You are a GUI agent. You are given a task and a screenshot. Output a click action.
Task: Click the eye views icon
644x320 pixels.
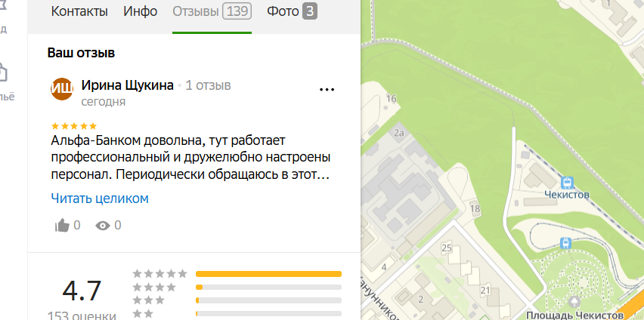click(x=103, y=225)
